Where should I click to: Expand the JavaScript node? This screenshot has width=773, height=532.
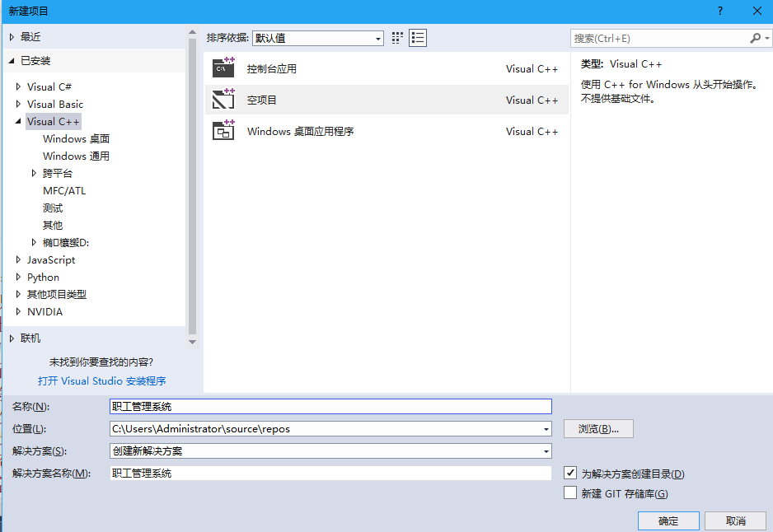(x=18, y=259)
